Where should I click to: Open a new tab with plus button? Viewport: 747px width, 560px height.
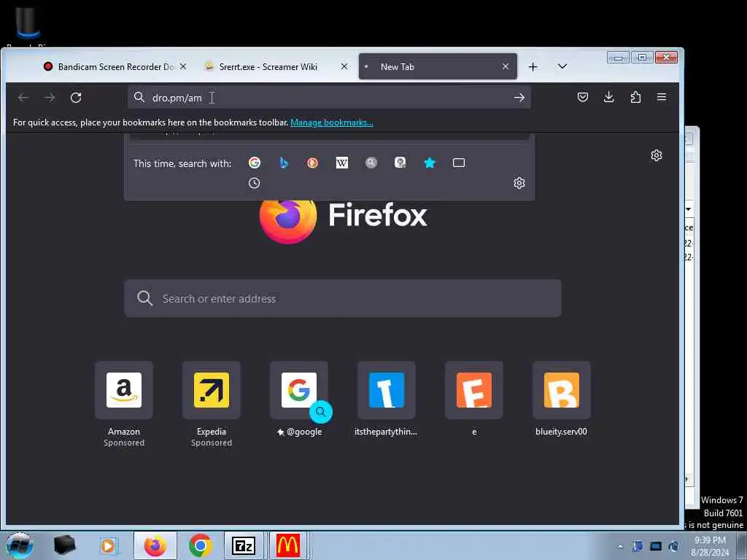click(533, 66)
